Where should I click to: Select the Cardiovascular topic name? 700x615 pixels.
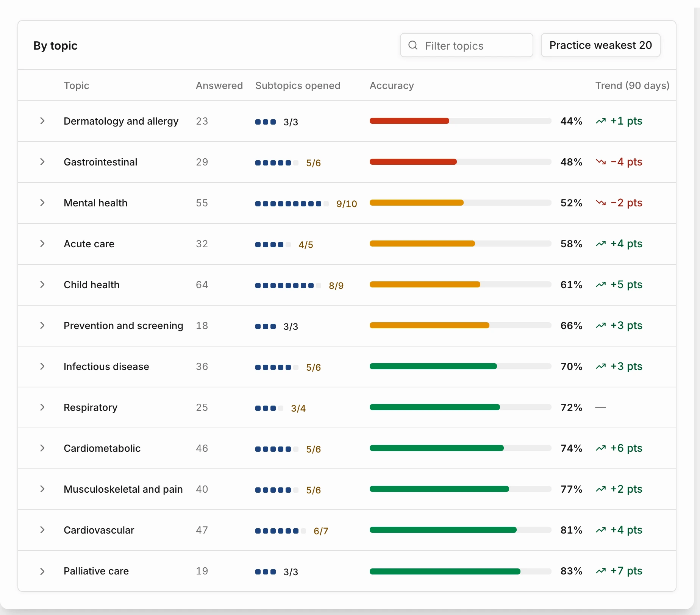pyautogui.click(x=99, y=530)
